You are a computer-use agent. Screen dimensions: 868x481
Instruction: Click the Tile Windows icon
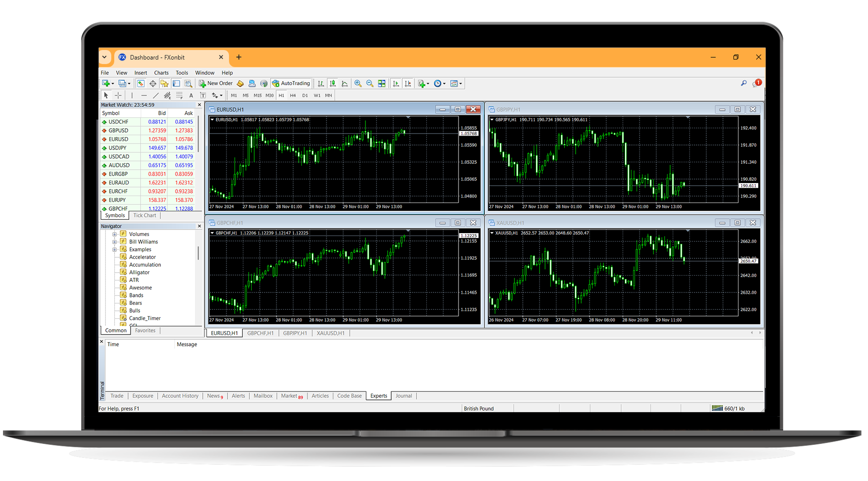(382, 83)
